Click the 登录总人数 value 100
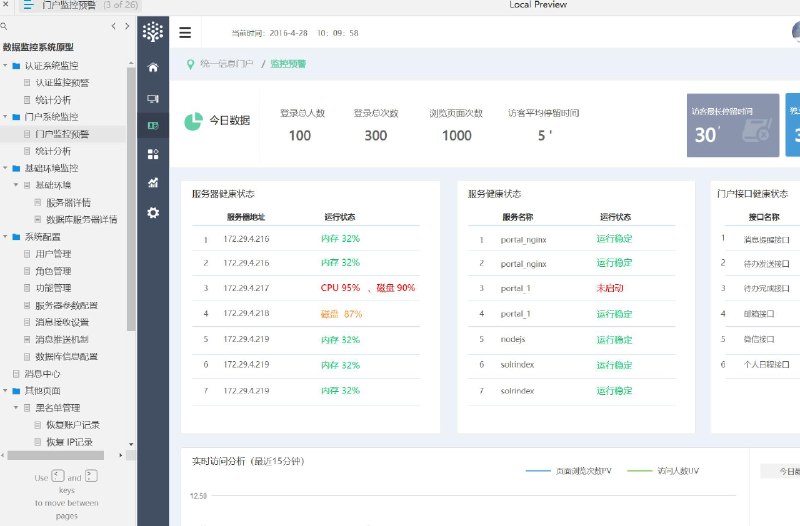This screenshot has height=526, width=800. click(x=300, y=136)
